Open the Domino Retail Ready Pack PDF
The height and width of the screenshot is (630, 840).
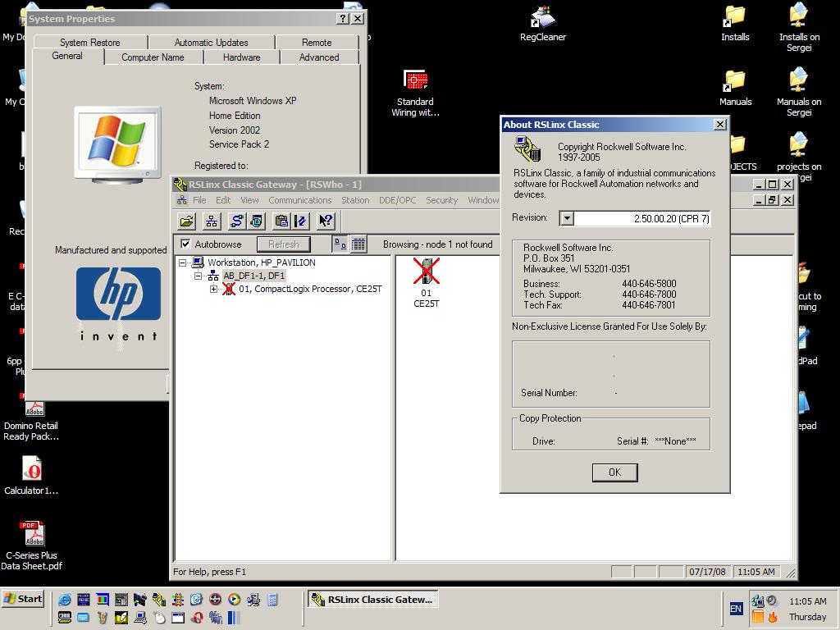click(32, 422)
